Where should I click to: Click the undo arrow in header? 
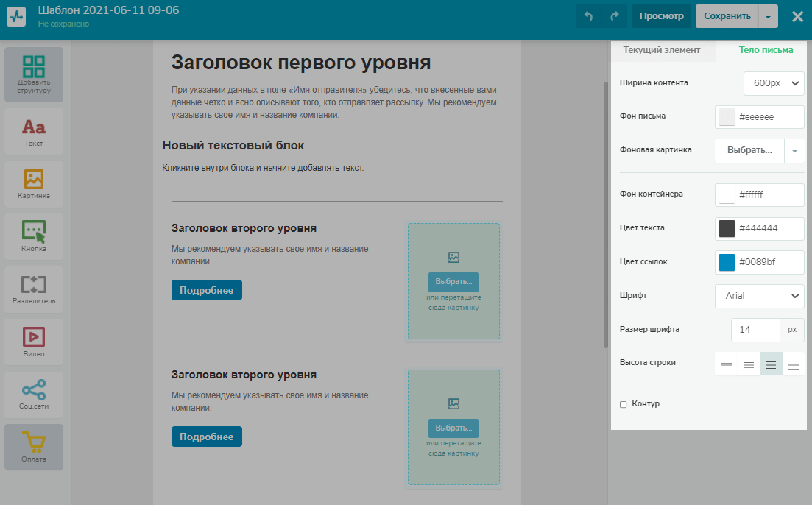(588, 16)
